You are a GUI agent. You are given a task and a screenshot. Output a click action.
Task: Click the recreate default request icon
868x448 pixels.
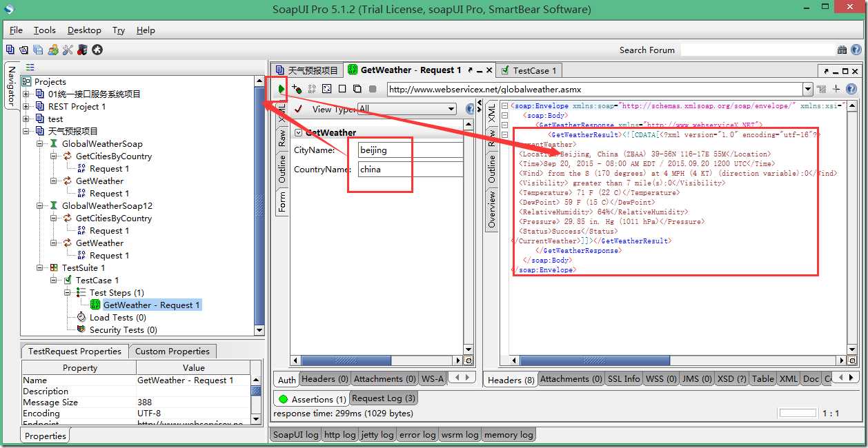[312, 89]
